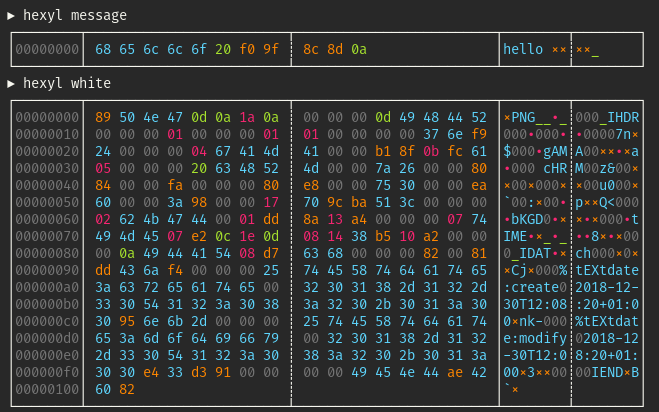Click the e:modify text in the ASCII panel

535,338
